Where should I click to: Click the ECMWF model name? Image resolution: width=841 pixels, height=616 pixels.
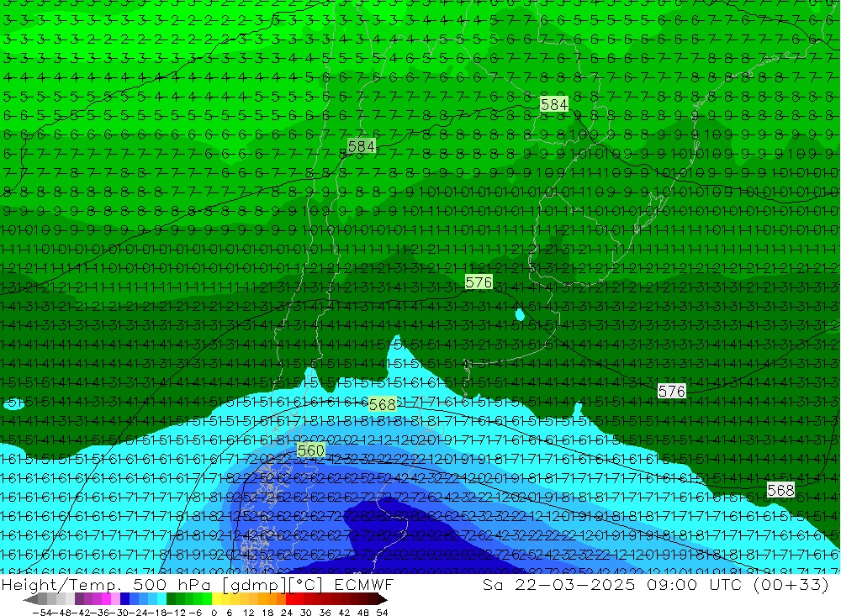click(x=363, y=584)
